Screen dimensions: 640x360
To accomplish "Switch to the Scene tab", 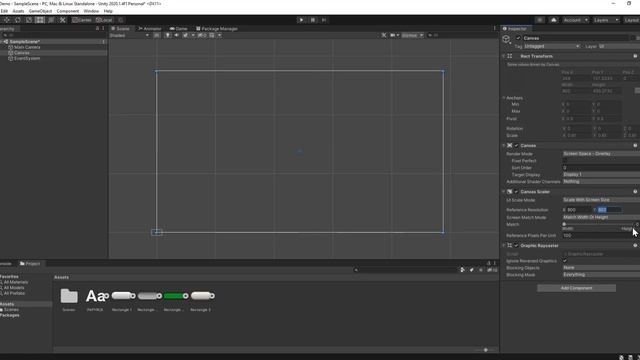I will (121, 29).
